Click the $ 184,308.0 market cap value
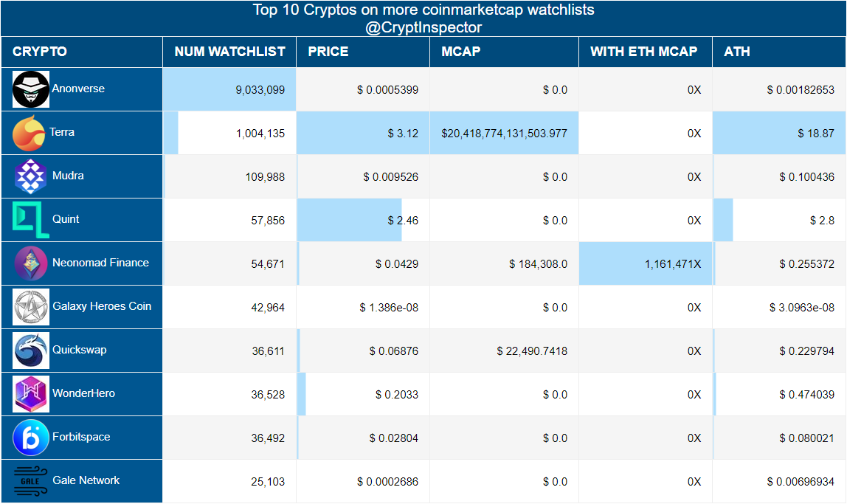This screenshot has width=847, height=504. 538,264
